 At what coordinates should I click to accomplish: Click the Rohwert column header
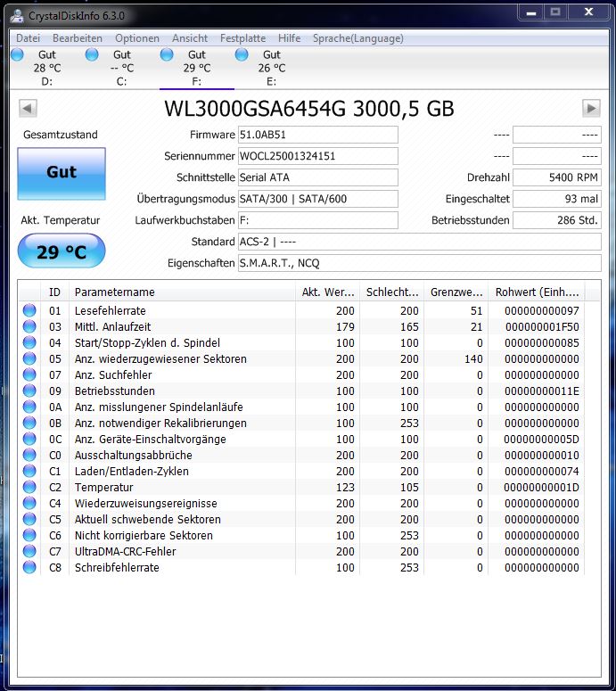tap(537, 292)
